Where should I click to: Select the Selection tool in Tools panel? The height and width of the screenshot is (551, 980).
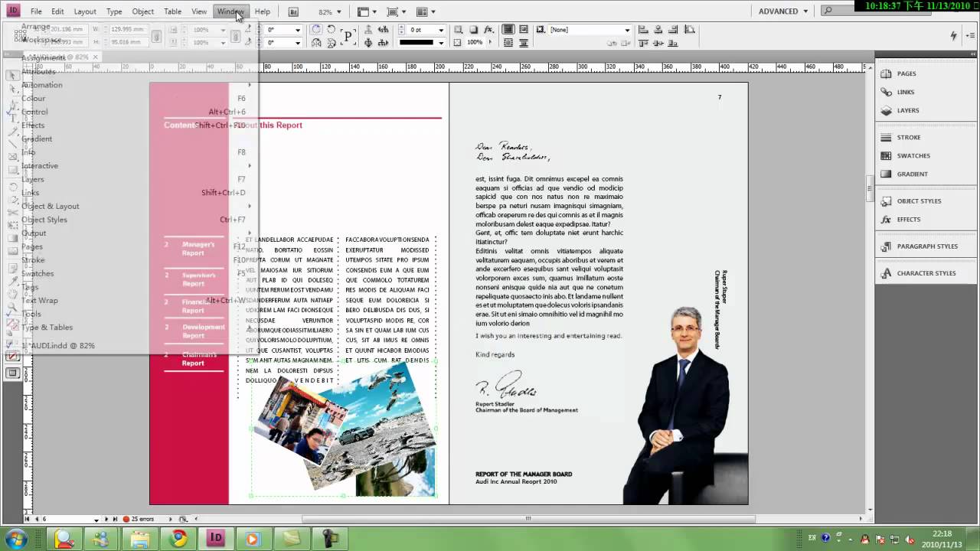coord(12,75)
